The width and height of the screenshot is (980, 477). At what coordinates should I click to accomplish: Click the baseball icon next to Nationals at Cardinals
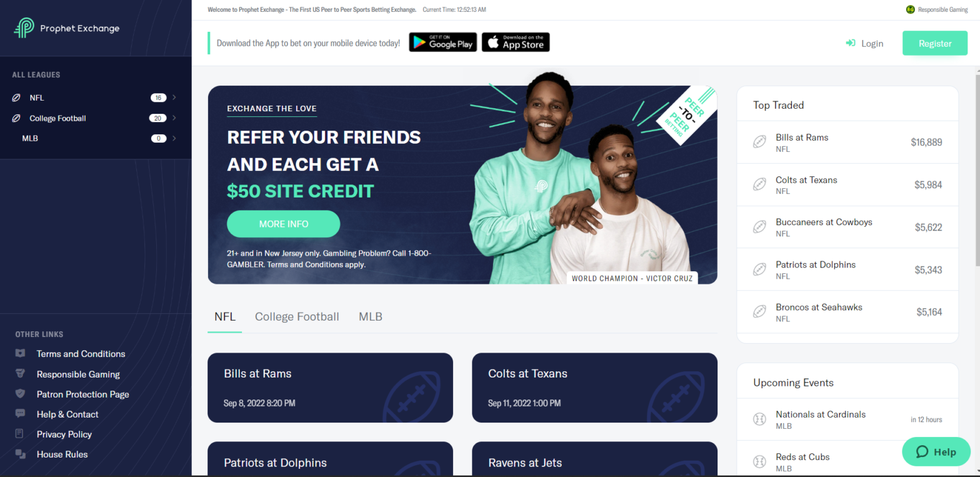tap(759, 419)
